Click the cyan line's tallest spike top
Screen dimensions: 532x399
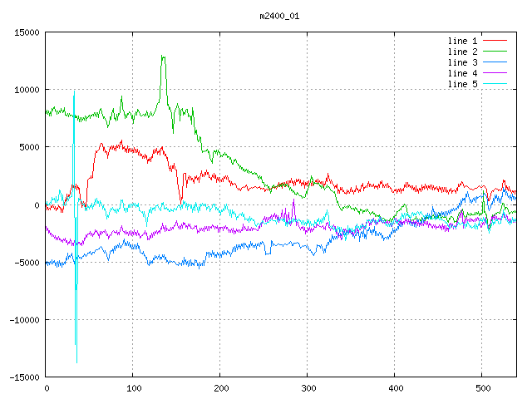click(x=74, y=91)
